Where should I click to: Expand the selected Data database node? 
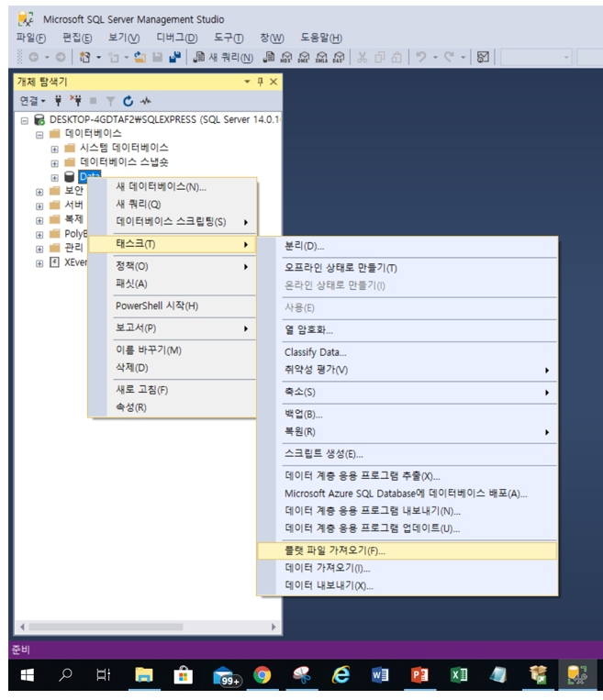coord(54,178)
